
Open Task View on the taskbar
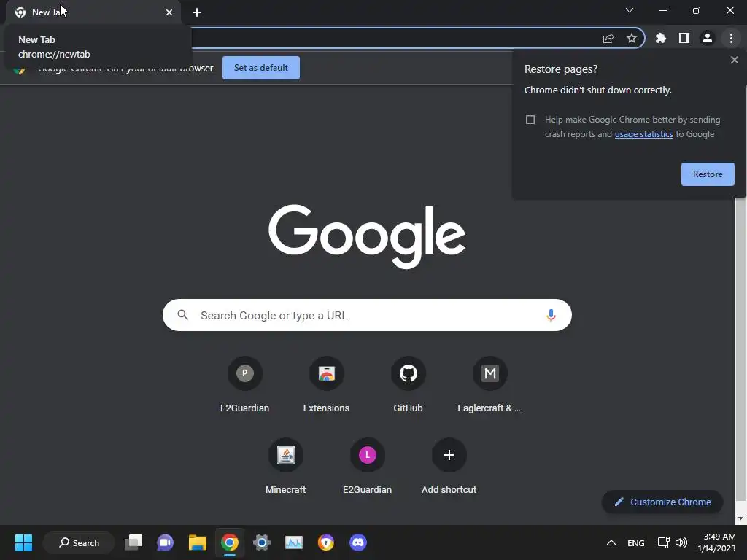[133, 542]
